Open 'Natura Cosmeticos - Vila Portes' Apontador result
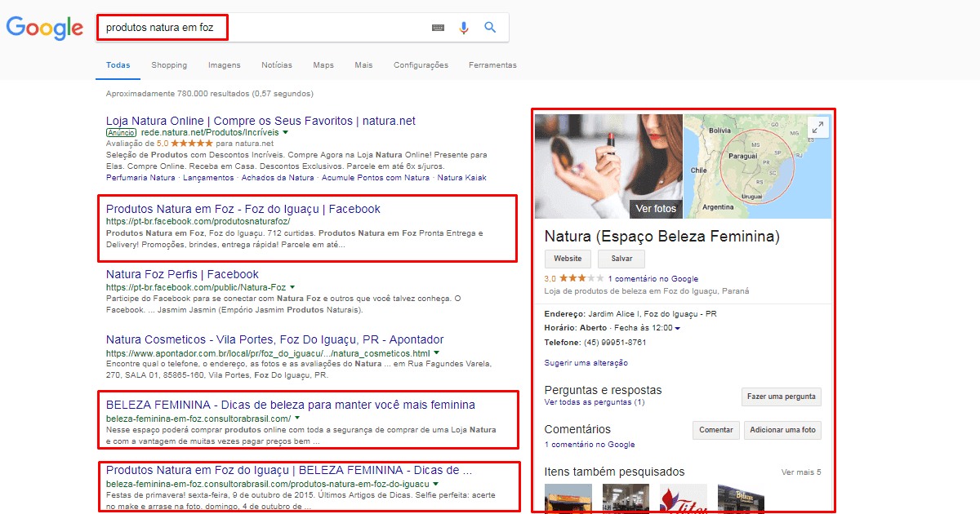Image resolution: width=980 pixels, height=514 pixels. click(275, 339)
